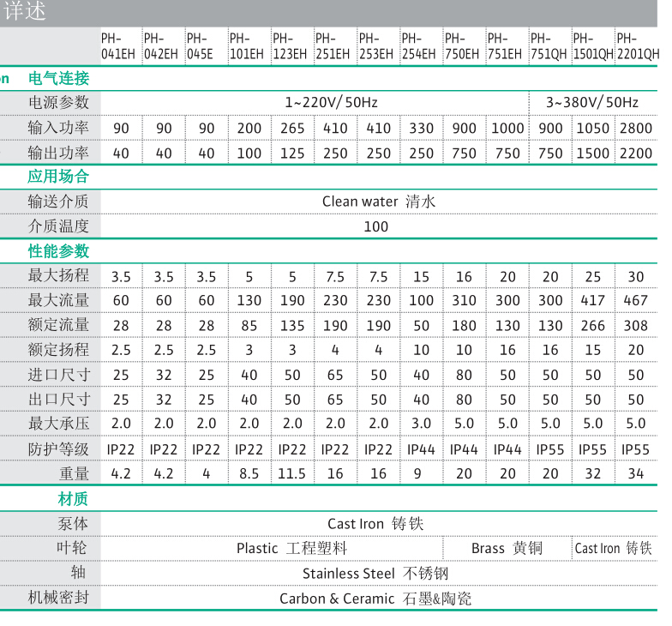672x626 pixels.
Task: Select max pressure value 3.0
Action: coord(422,424)
